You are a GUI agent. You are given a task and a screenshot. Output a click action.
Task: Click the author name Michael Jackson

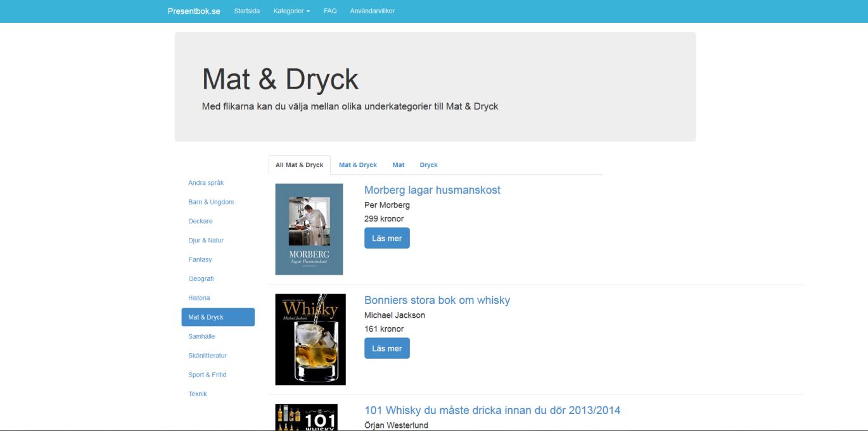coord(395,315)
